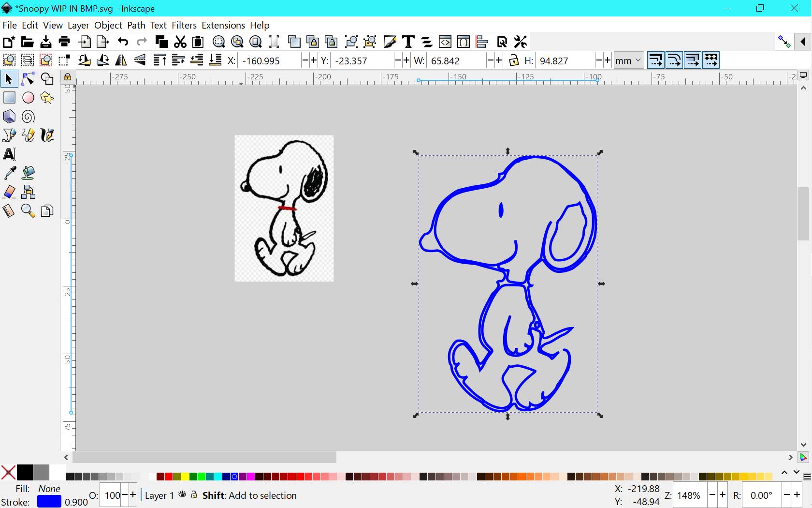The height and width of the screenshot is (508, 812).
Task: Toggle scaling stroke width with objects
Action: point(655,60)
